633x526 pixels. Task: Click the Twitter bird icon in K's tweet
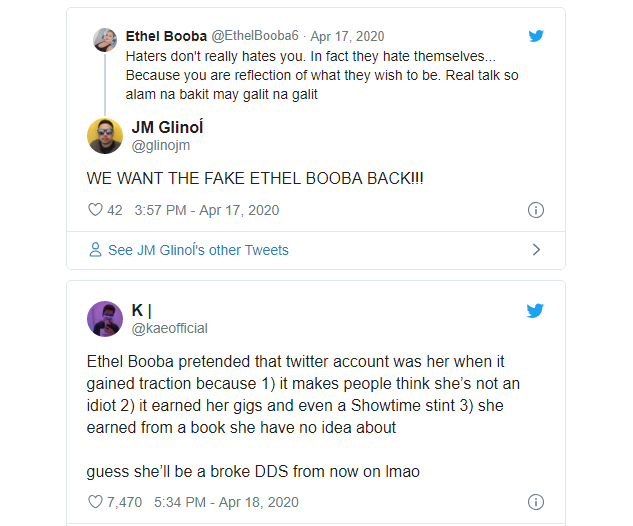pyautogui.click(x=536, y=310)
